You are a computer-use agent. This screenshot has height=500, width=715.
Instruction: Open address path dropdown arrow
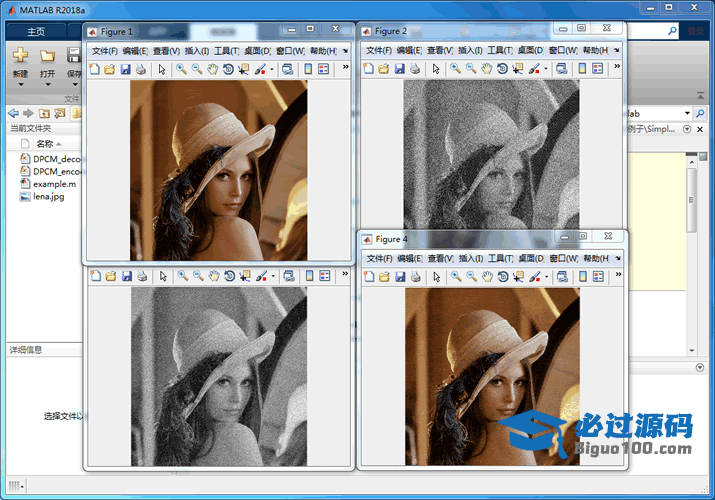(687, 113)
